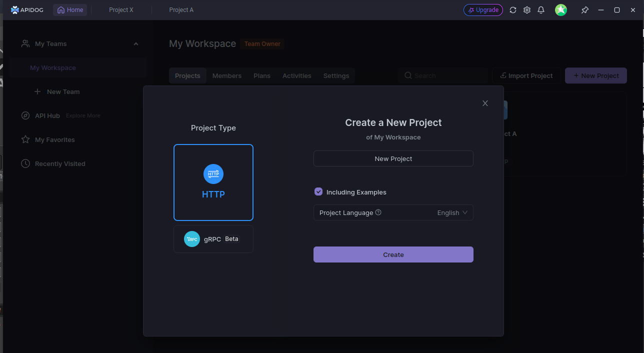Click the Apidog logo icon
The height and width of the screenshot is (353, 644).
pos(15,10)
